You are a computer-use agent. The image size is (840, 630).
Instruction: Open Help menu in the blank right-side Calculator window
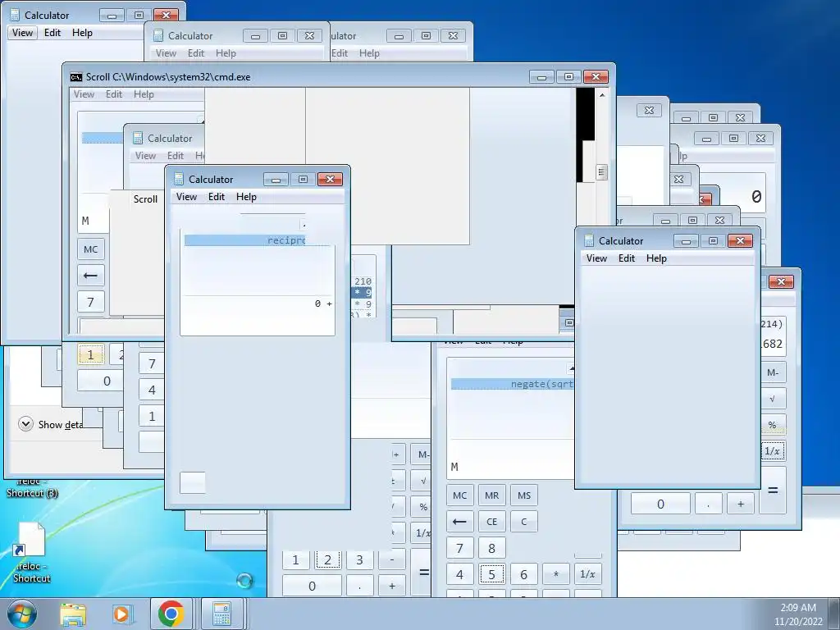coord(656,258)
